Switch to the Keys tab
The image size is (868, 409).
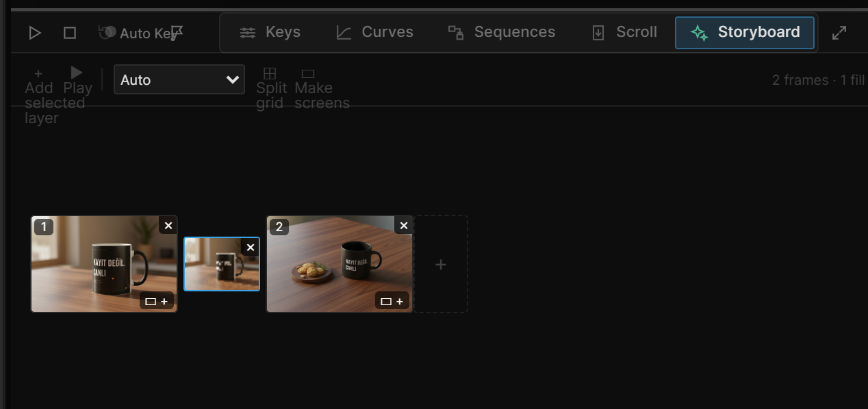click(270, 32)
